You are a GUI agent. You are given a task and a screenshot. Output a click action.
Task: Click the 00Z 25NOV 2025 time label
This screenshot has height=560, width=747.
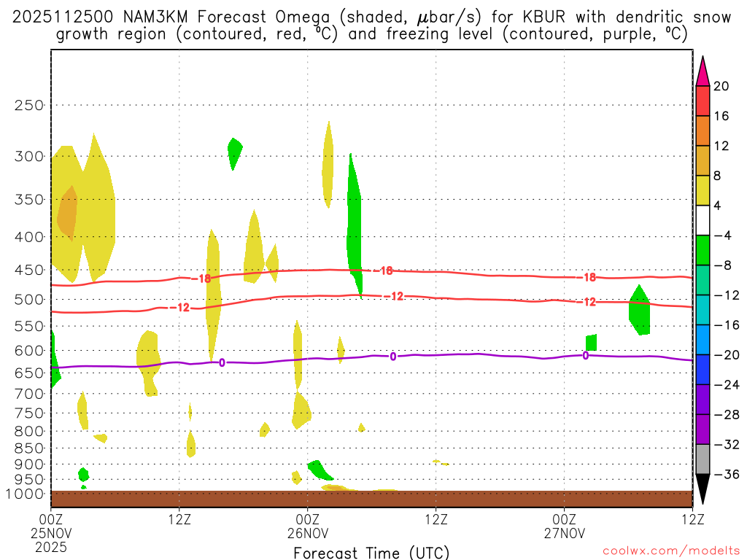pyautogui.click(x=51, y=533)
